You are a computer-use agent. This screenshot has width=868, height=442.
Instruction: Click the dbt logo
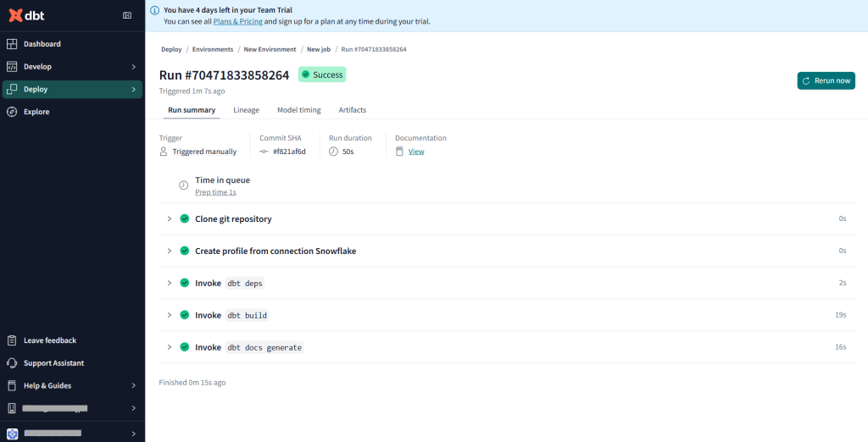[26, 15]
